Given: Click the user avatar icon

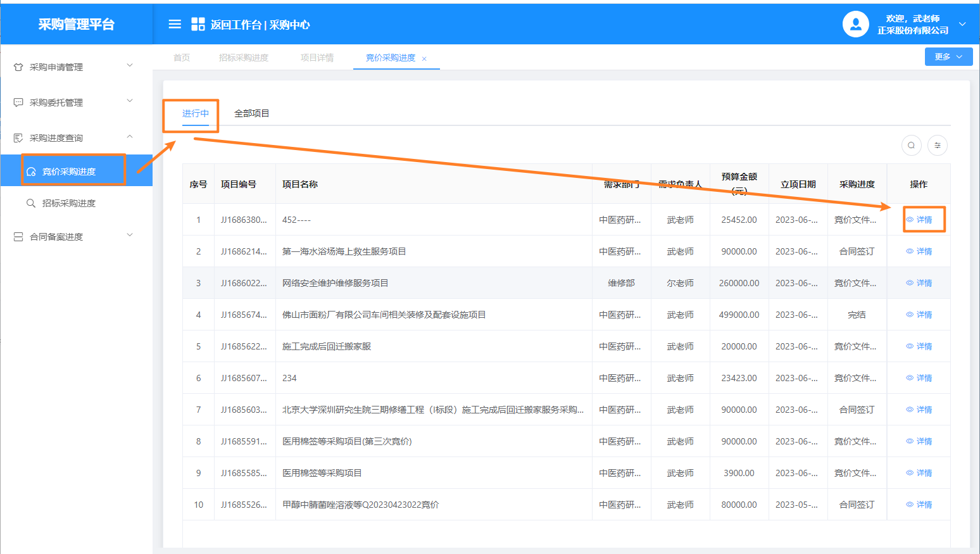Looking at the screenshot, I should [855, 24].
